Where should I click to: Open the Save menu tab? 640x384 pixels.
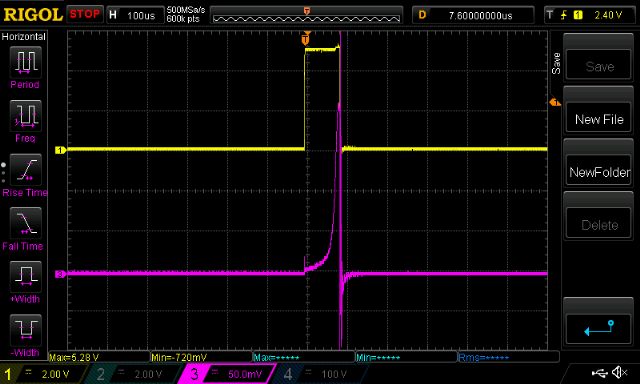tap(556, 63)
